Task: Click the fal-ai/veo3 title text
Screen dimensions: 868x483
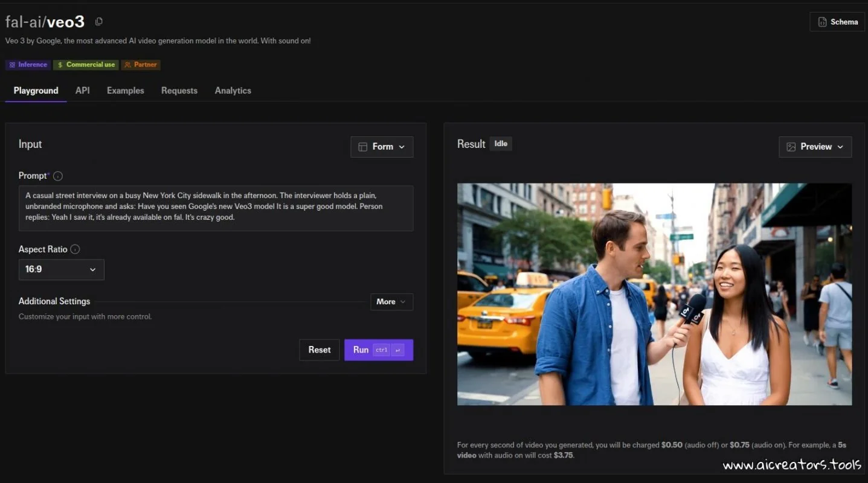Action: [45, 22]
